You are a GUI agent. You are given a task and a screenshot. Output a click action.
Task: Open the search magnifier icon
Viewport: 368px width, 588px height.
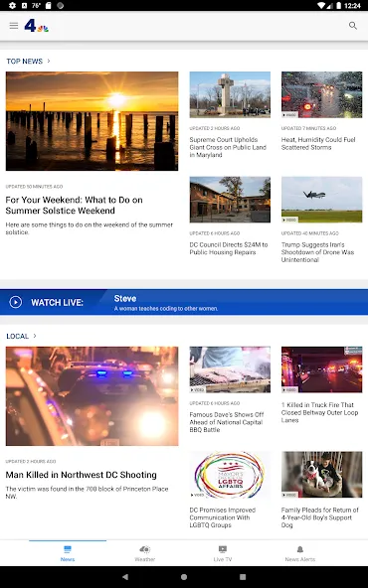tap(353, 26)
